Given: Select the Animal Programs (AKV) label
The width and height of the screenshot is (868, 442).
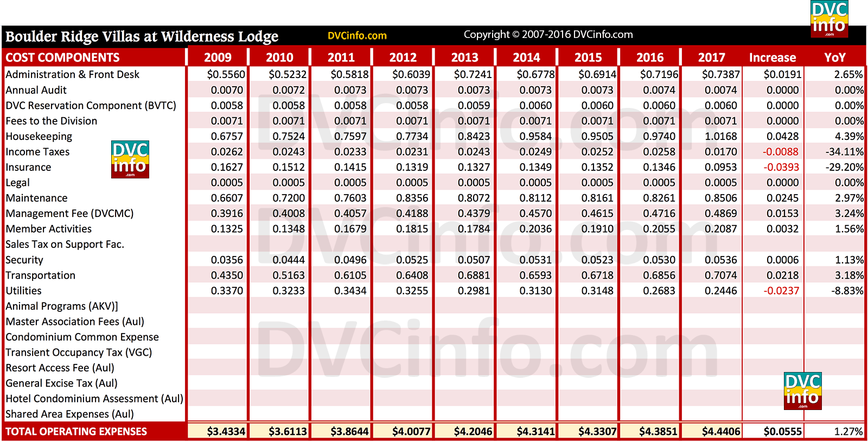Looking at the screenshot, I should click(x=61, y=306).
